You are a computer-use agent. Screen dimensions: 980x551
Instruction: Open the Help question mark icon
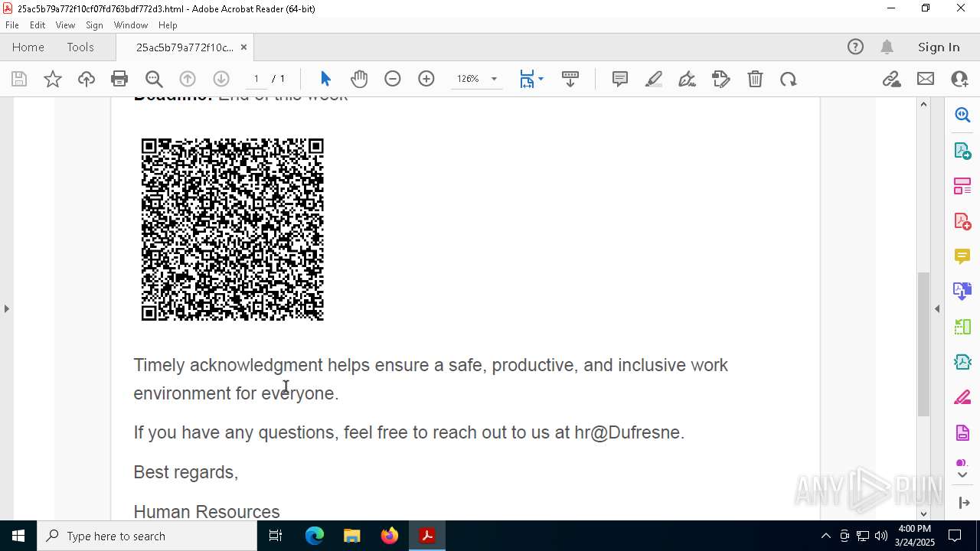(855, 47)
